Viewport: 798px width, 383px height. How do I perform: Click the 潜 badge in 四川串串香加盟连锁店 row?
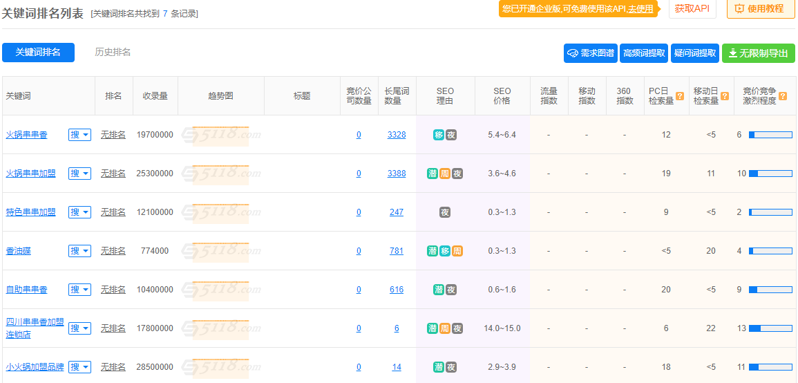(x=433, y=328)
